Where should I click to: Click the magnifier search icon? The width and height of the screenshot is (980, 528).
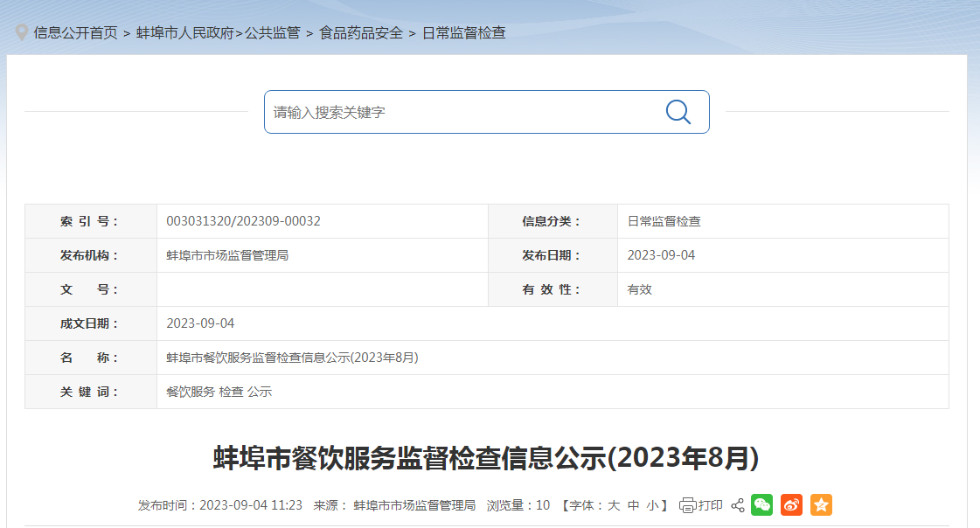[x=678, y=112]
